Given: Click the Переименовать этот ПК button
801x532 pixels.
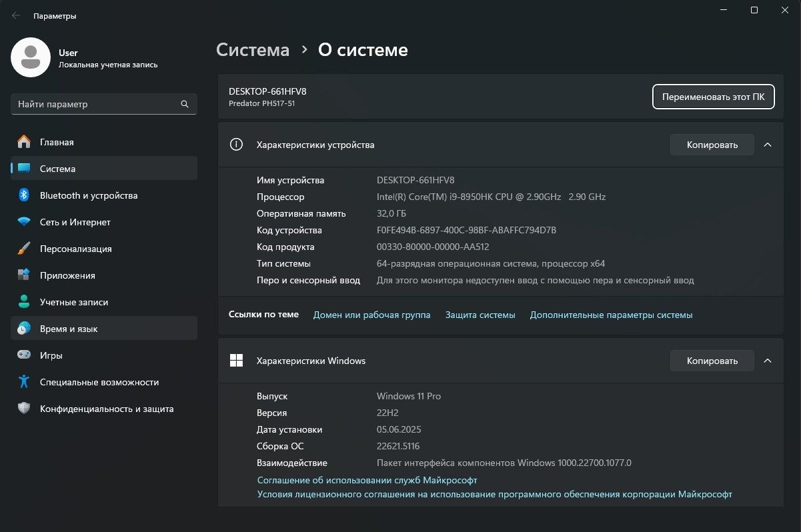Looking at the screenshot, I should click(x=713, y=97).
